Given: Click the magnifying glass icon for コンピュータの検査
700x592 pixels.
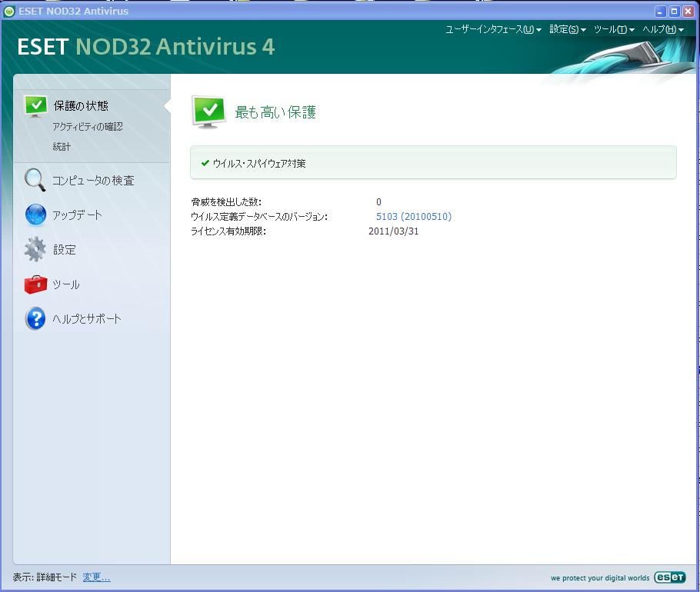Looking at the screenshot, I should click(x=35, y=180).
